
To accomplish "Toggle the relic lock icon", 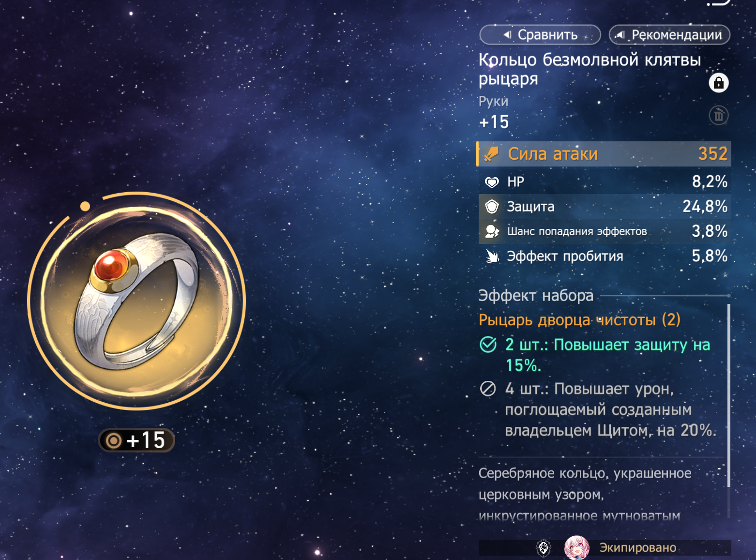I will point(718,83).
